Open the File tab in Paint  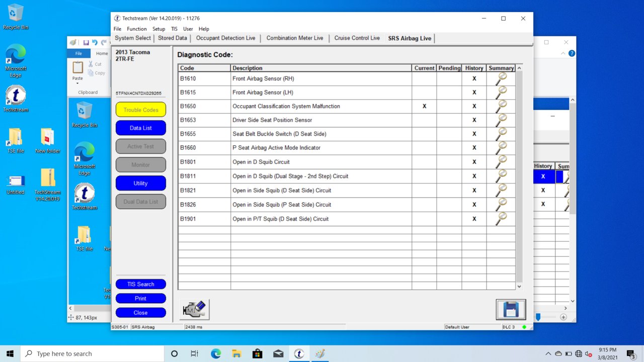point(78,53)
